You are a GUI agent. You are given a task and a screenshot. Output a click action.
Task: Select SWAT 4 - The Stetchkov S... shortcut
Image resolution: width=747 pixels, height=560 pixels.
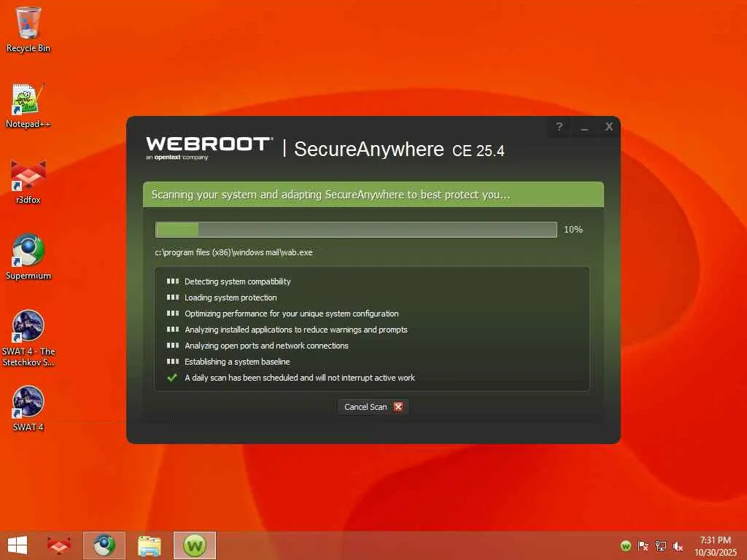[28, 338]
